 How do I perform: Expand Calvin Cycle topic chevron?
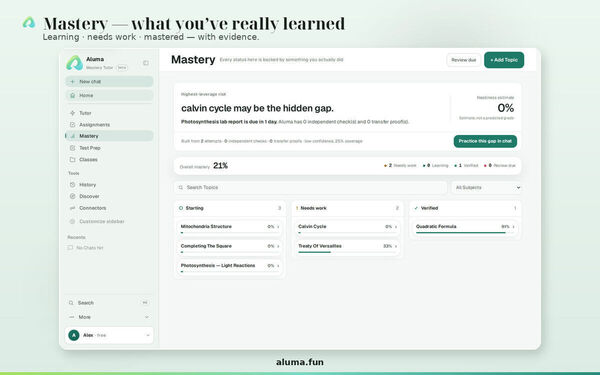[396, 227]
